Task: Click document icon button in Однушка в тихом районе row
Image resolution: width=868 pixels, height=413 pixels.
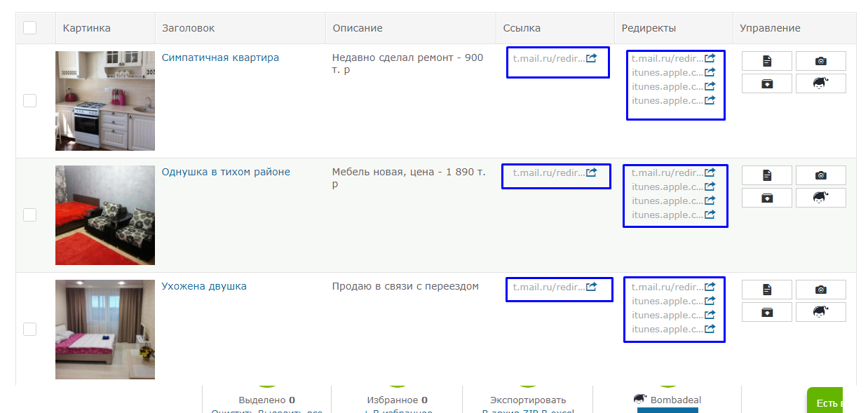Action: click(767, 175)
